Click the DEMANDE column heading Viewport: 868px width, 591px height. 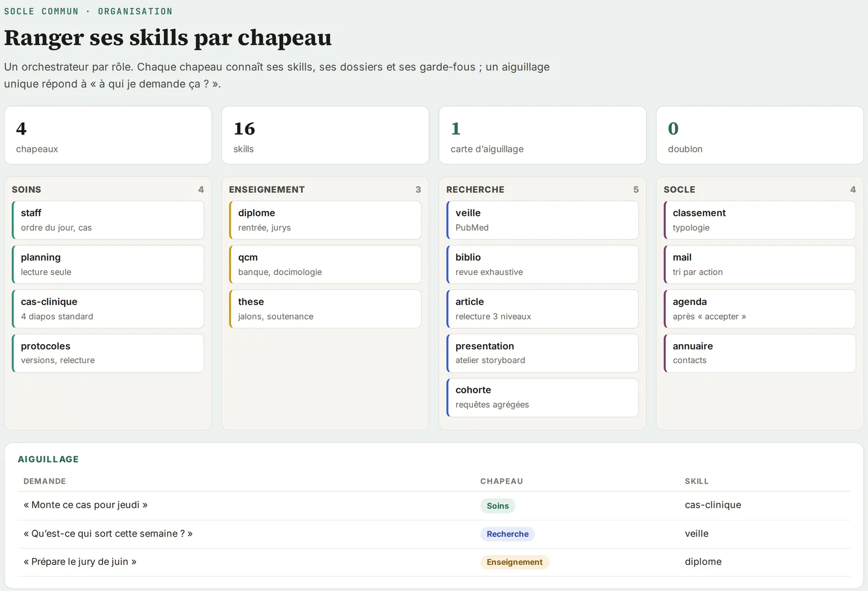point(44,481)
